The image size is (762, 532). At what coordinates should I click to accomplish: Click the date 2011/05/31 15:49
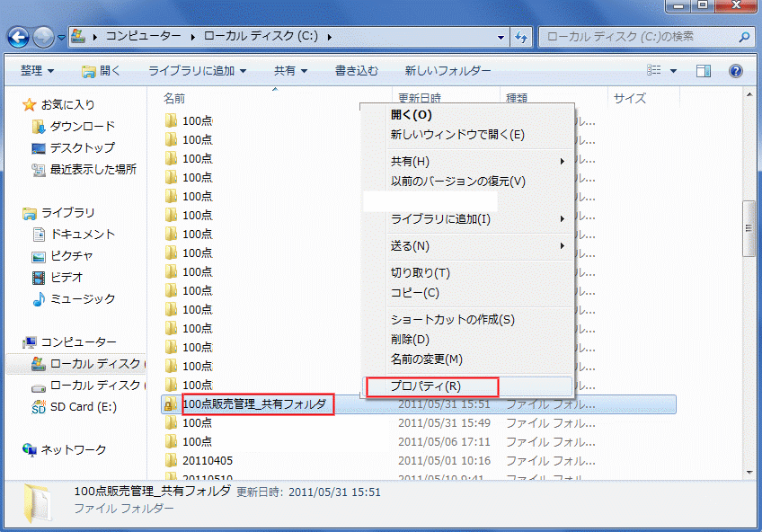444,423
